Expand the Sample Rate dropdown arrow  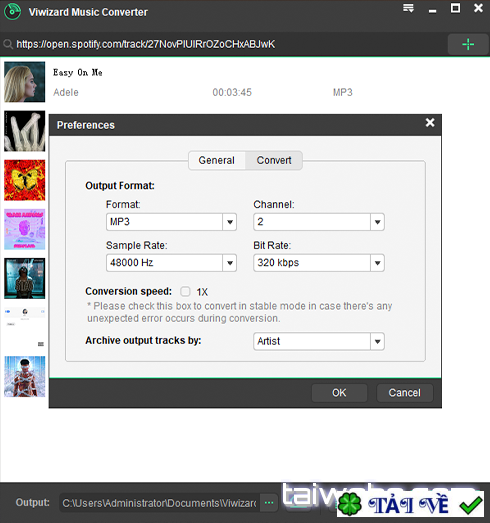(x=230, y=263)
